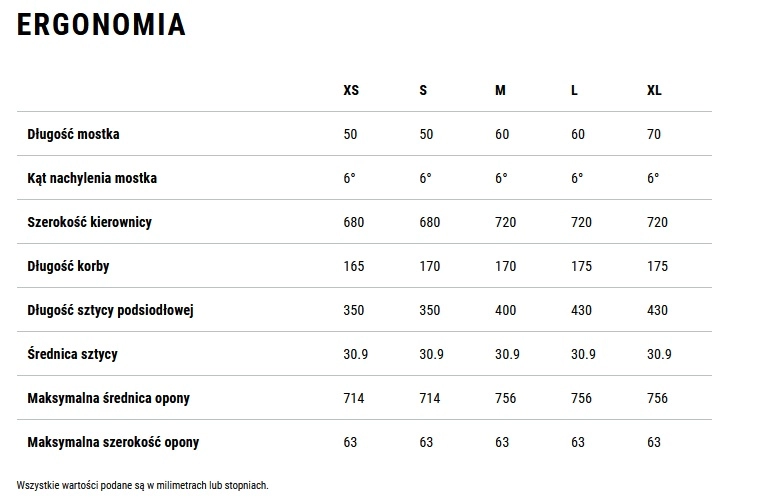
Task: Click the Długość korby row label
Action: [68, 267]
